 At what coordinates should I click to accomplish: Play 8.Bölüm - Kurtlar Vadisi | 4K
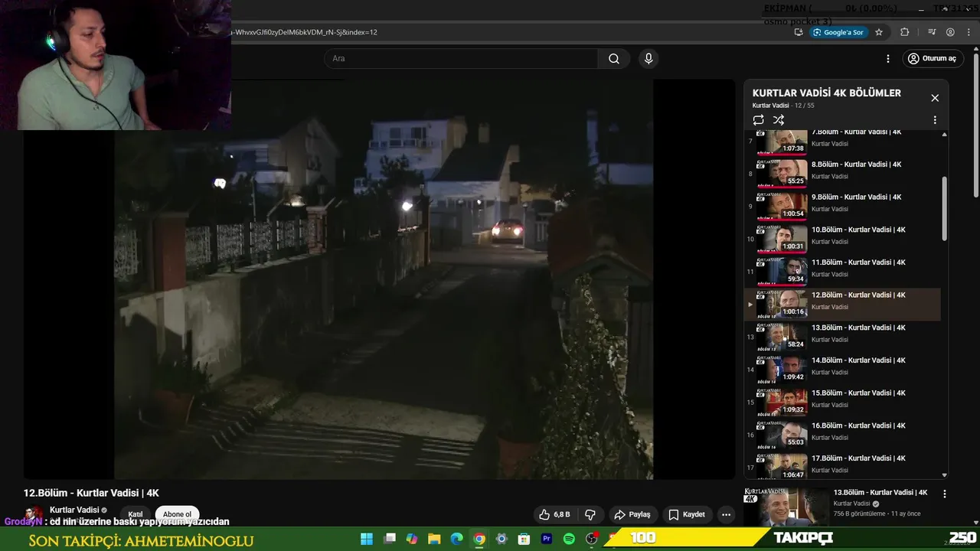(x=856, y=165)
